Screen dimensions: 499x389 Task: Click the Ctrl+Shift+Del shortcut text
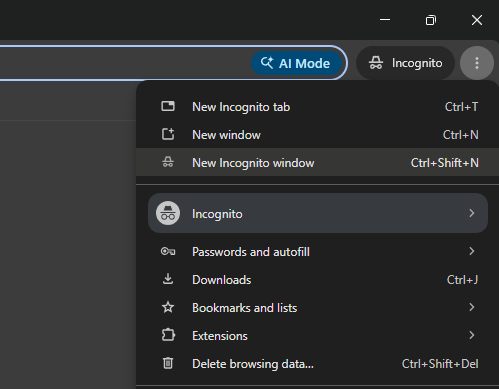coord(440,364)
